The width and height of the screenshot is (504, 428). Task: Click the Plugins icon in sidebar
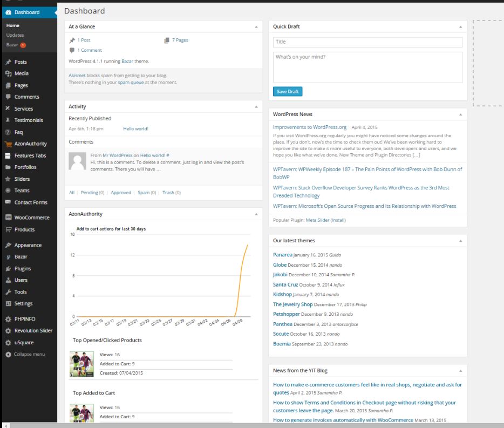point(8,268)
